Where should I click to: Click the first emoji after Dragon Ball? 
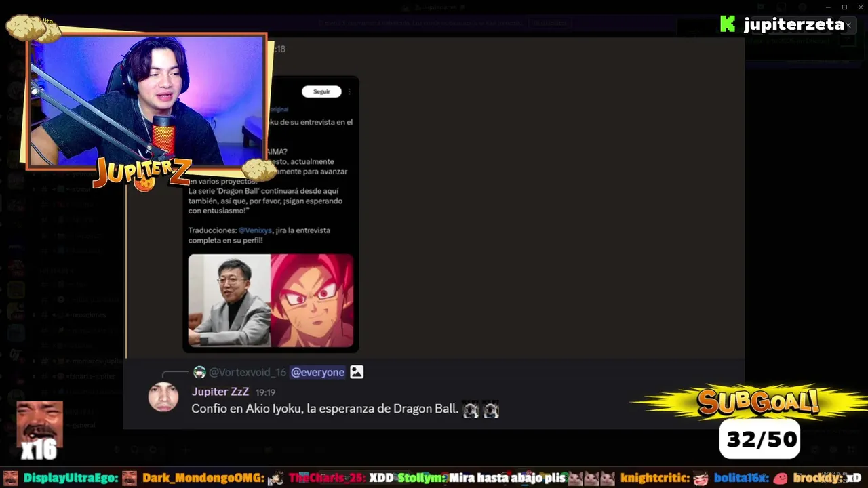pos(471,409)
